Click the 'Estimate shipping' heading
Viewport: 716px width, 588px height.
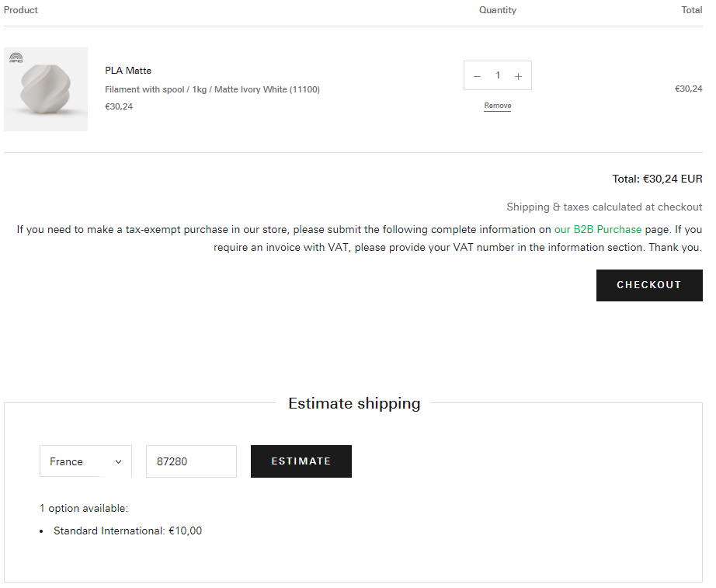[354, 403]
